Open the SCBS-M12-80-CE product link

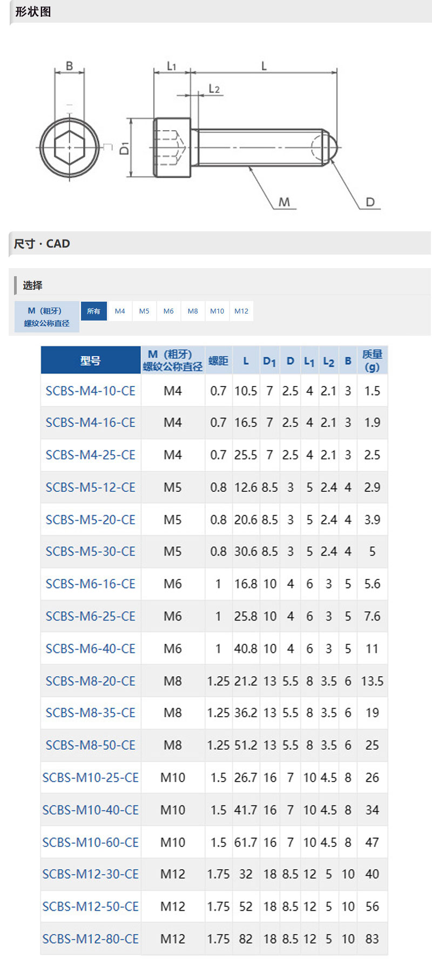[91, 939]
